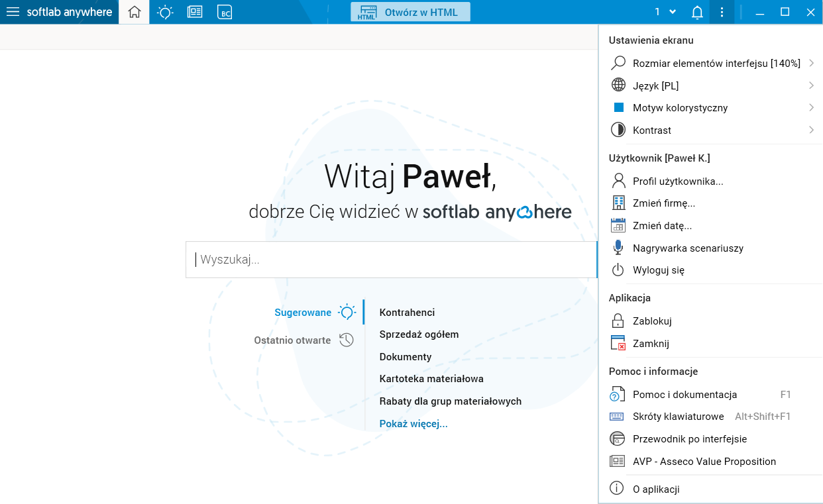The height and width of the screenshot is (504, 823).
Task: Click the info circle icon
Action: click(618, 489)
